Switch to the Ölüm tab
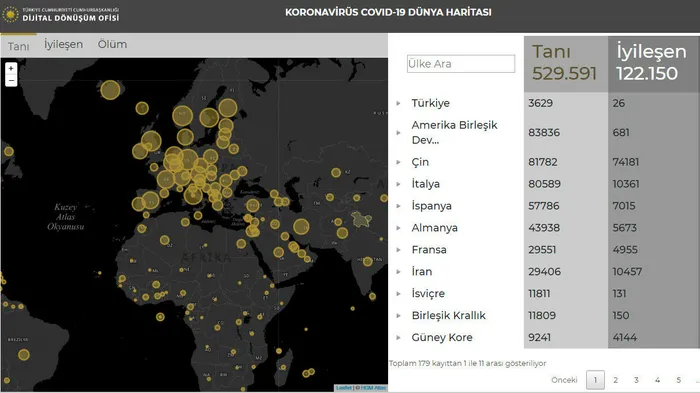This screenshot has height=393, width=700. (x=112, y=44)
